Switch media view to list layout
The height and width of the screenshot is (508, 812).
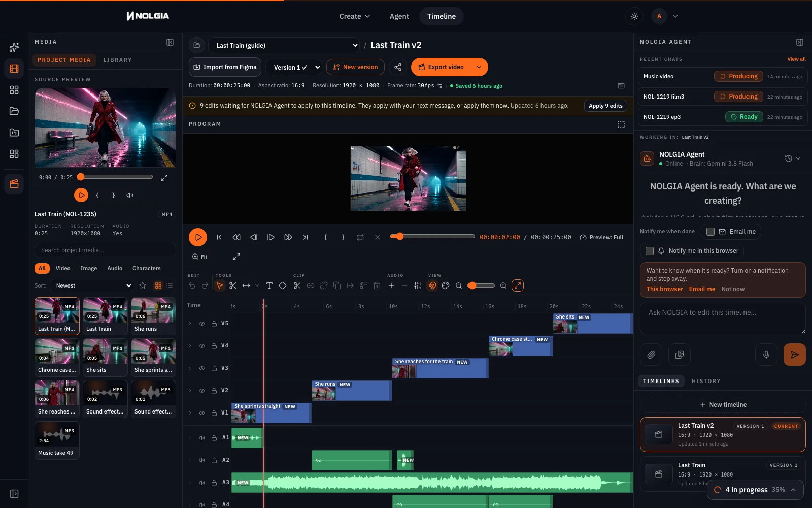click(170, 285)
